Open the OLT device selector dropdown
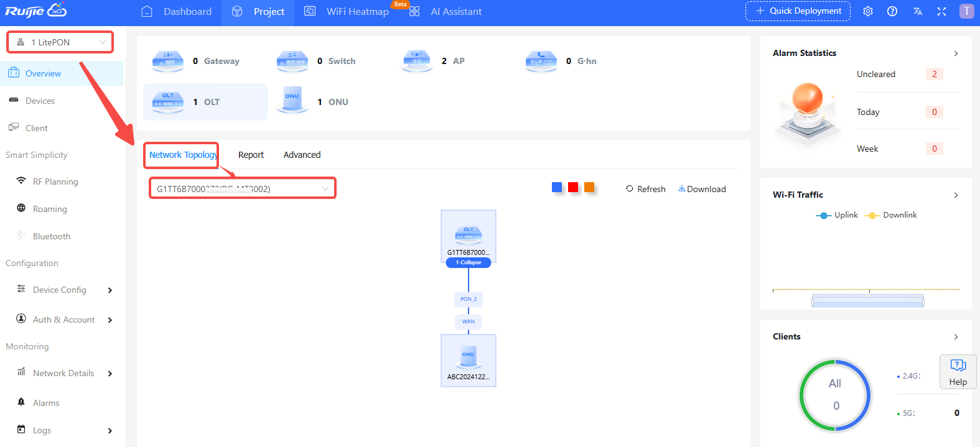 click(242, 188)
